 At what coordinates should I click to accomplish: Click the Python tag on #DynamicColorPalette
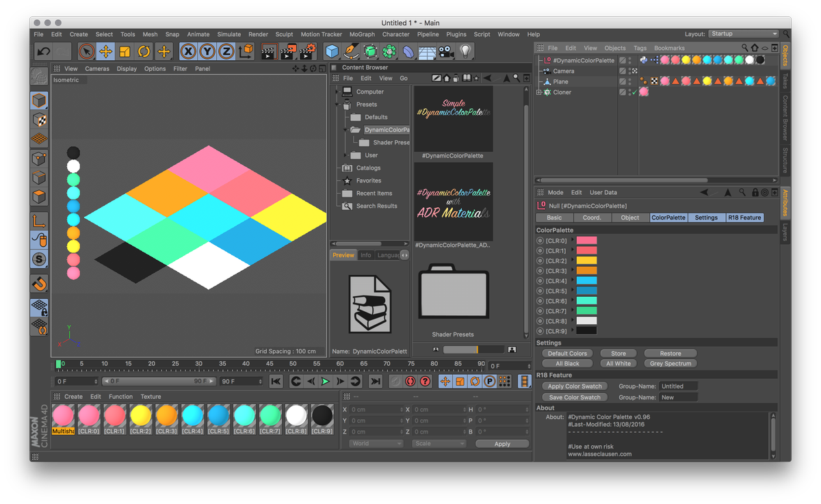(644, 59)
